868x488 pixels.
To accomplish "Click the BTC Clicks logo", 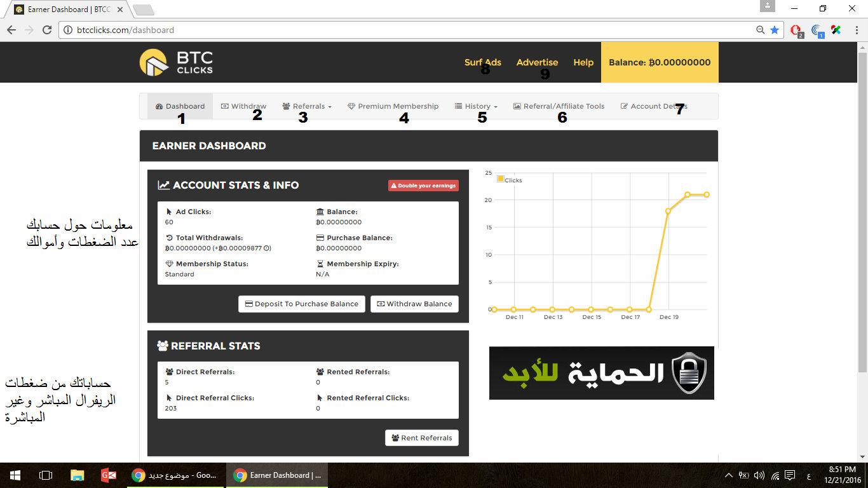I will tap(176, 62).
